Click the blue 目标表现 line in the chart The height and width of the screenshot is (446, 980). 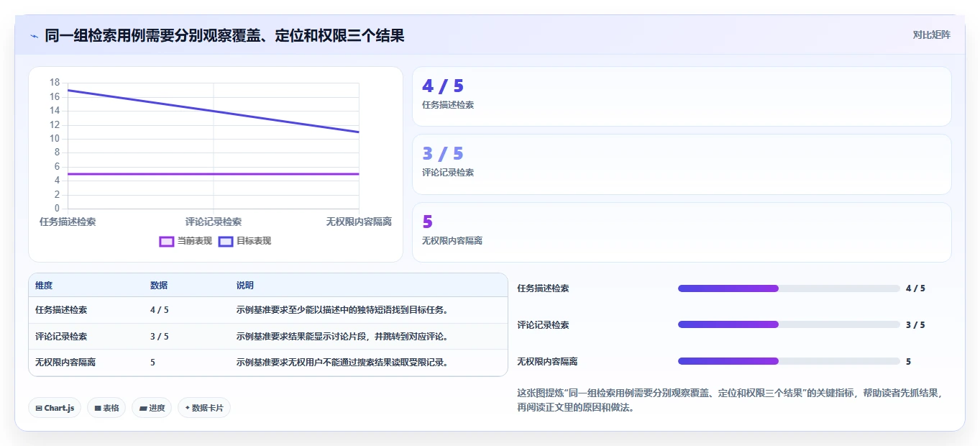tap(214, 111)
